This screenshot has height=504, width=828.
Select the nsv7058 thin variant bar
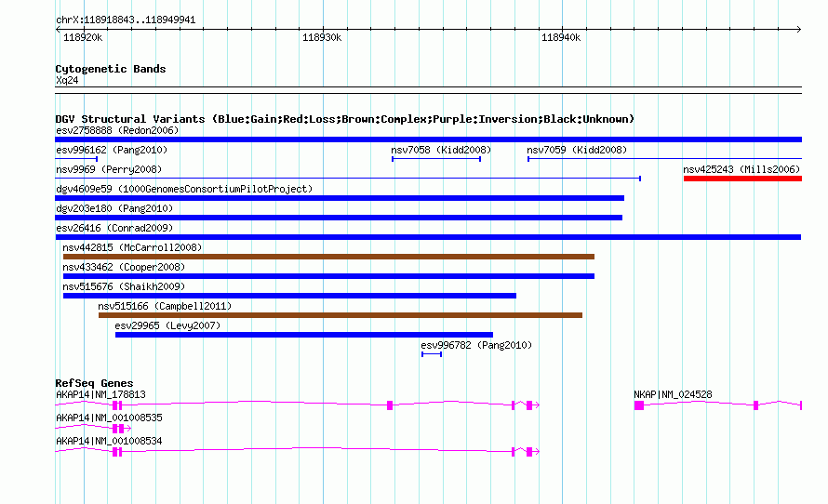coord(436,159)
